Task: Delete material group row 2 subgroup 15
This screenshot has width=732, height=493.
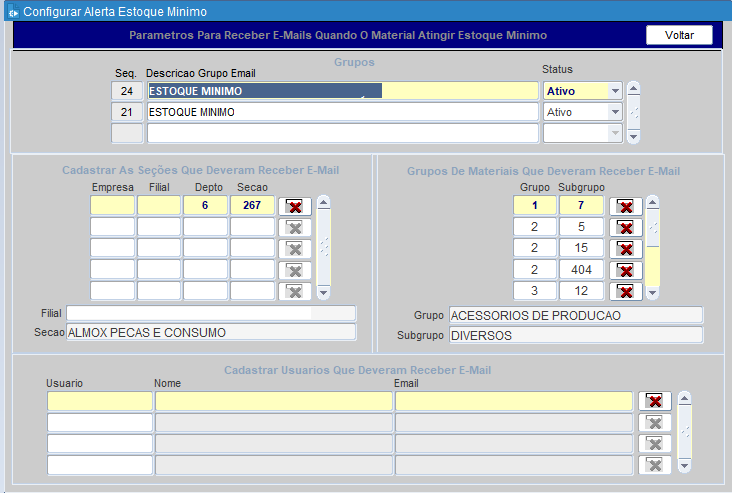Action: pos(626,249)
